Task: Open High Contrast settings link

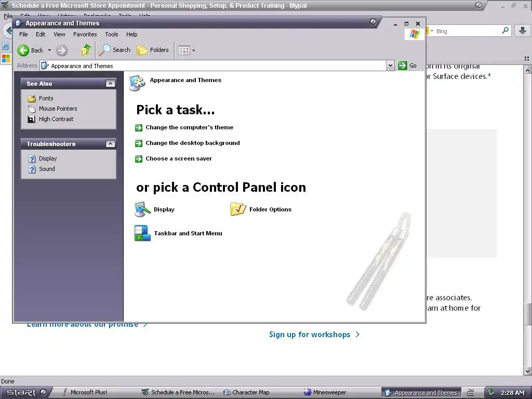Action: (56, 119)
